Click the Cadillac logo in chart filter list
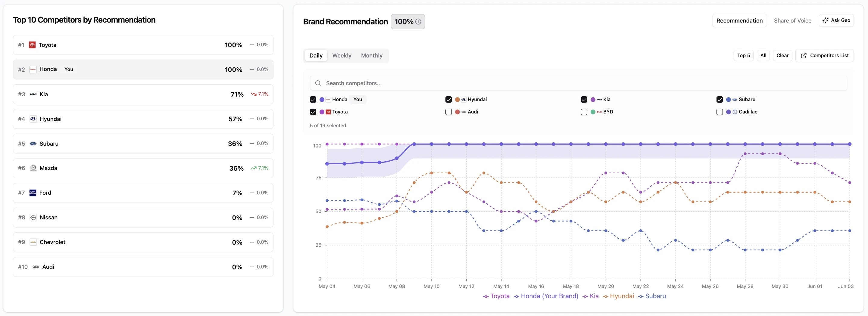Screen dimensions: 868x316 [x=735, y=112]
